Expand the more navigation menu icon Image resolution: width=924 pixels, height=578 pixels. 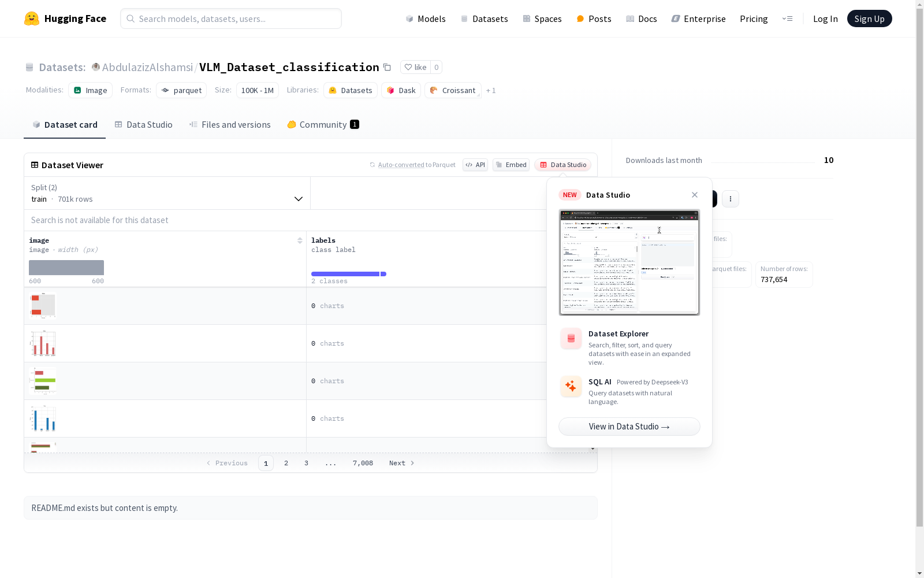[x=787, y=18]
